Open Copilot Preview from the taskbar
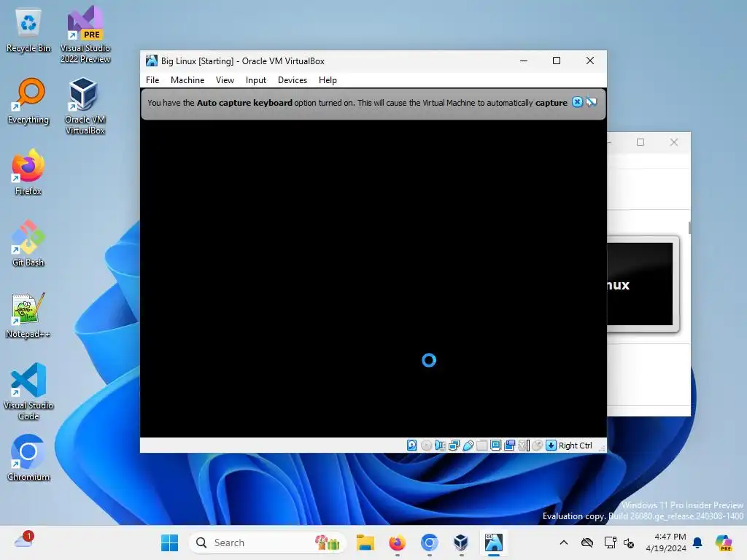Image resolution: width=747 pixels, height=560 pixels. [x=724, y=542]
